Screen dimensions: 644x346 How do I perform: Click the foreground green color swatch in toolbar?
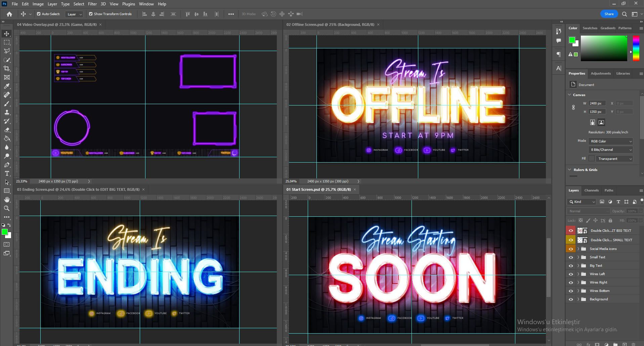point(4,232)
